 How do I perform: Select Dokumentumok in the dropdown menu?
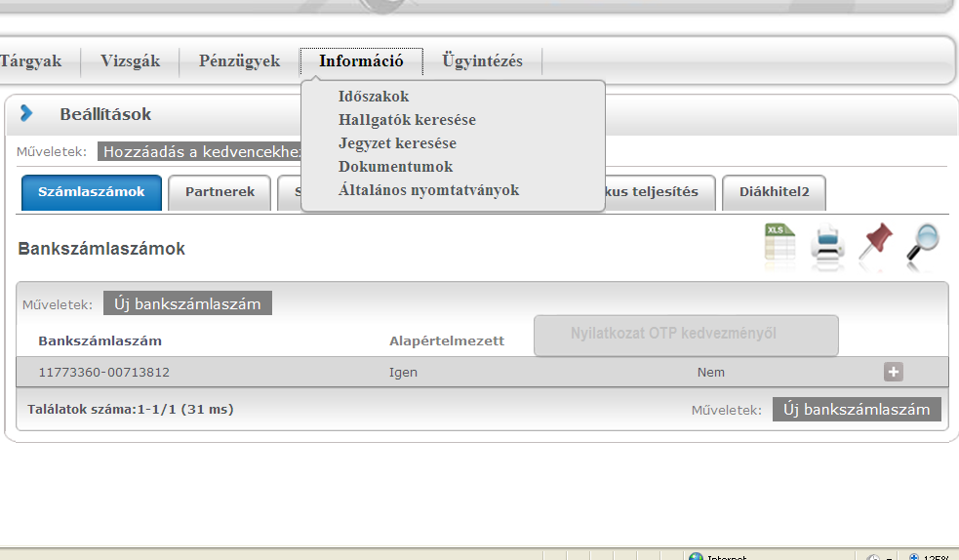click(x=396, y=166)
